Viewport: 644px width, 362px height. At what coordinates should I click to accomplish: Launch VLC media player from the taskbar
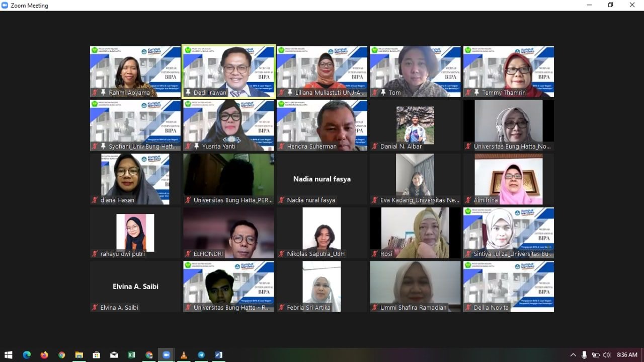[184, 355]
